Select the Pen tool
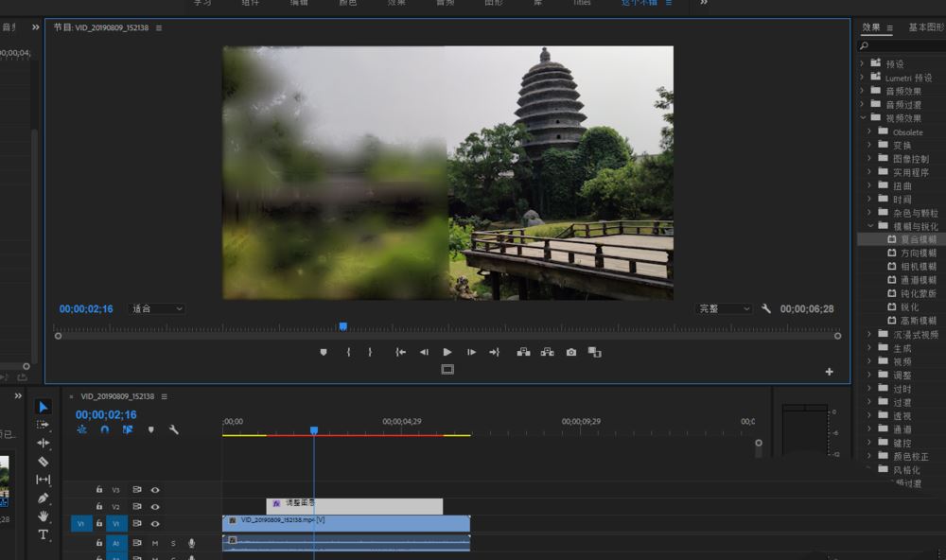946x560 pixels. point(43,498)
